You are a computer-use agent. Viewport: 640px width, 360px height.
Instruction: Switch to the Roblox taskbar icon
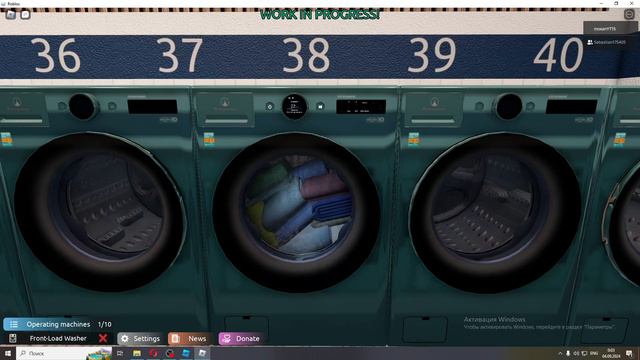202,353
